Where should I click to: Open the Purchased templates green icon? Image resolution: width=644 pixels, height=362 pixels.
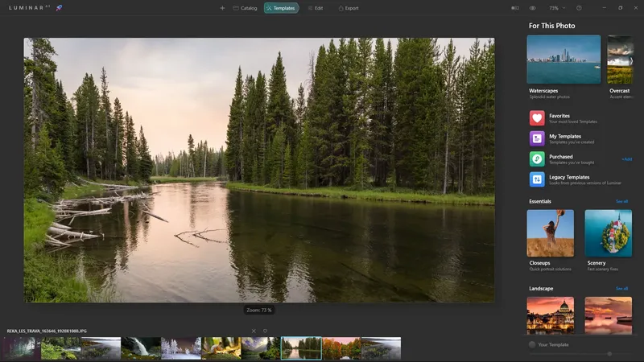coord(537,158)
